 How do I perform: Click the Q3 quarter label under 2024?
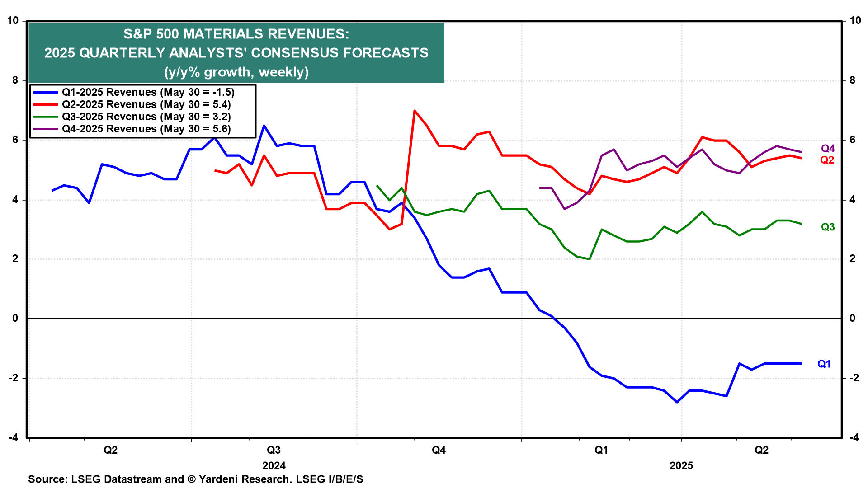(x=274, y=450)
